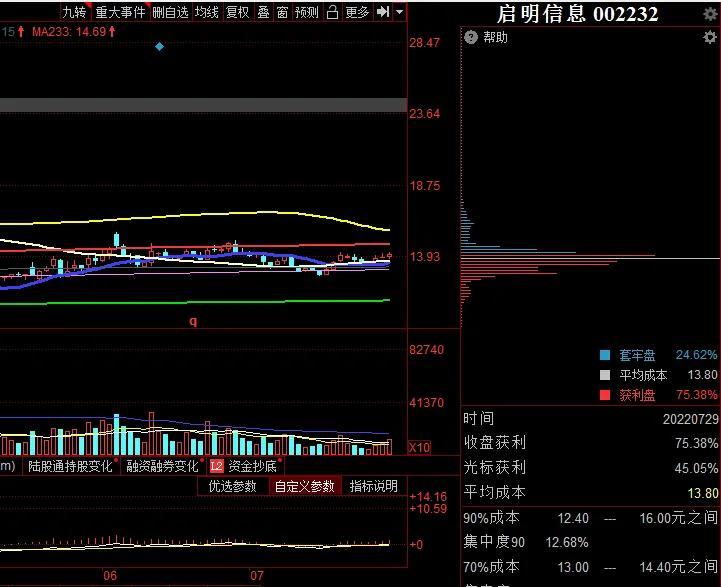Open 重大事件 in the chart toolbar

point(120,12)
